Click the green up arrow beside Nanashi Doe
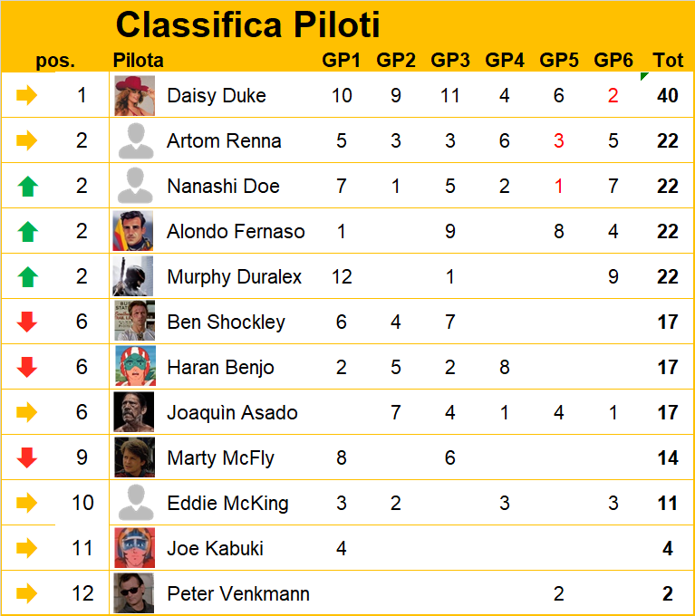Screen dimensions: 695x616 coord(27,186)
